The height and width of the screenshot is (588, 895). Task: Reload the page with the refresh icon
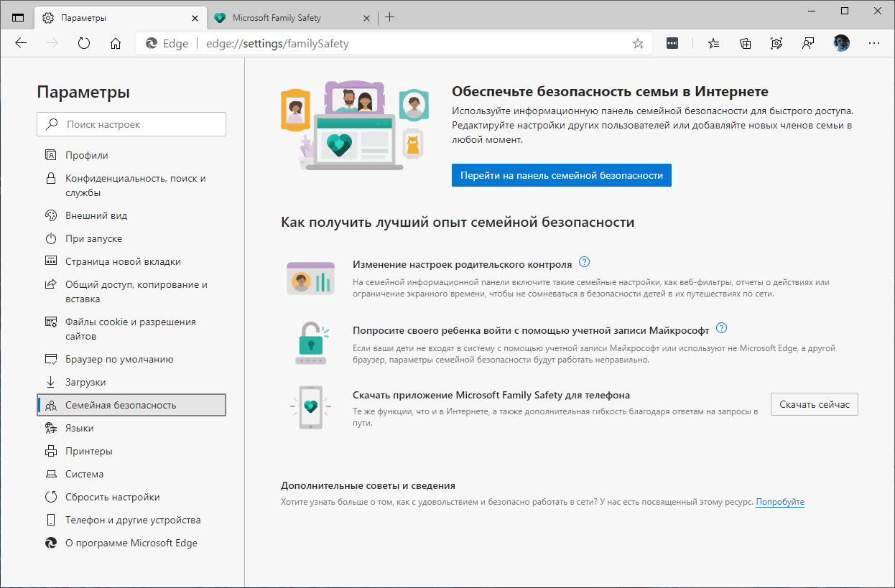(x=84, y=43)
